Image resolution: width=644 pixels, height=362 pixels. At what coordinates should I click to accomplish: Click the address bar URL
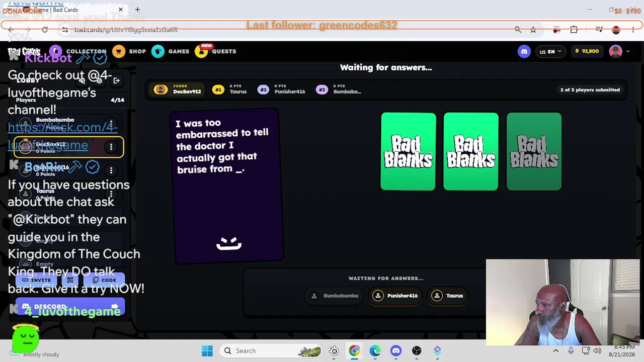126,30
